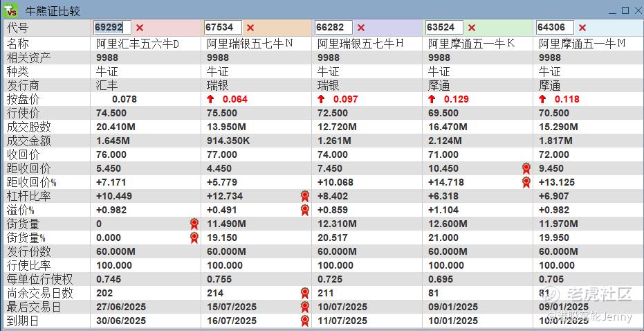Focus the code field containing 67534
This screenshot has height=331, width=644.
(x=223, y=28)
